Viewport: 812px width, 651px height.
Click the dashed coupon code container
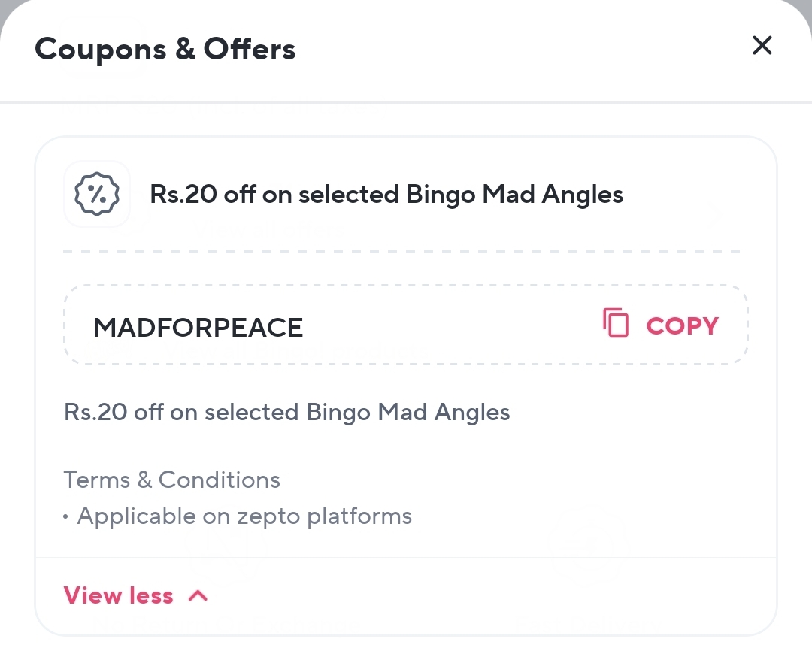(x=406, y=325)
